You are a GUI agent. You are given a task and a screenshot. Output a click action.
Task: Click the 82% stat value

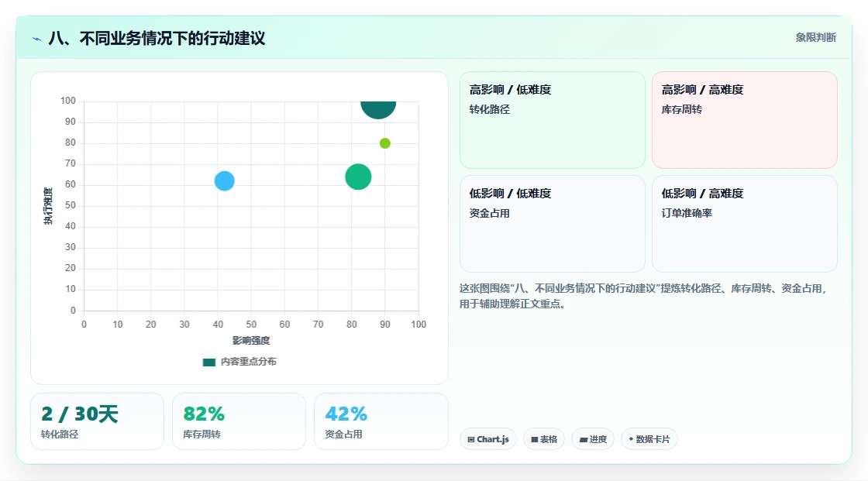click(x=204, y=414)
